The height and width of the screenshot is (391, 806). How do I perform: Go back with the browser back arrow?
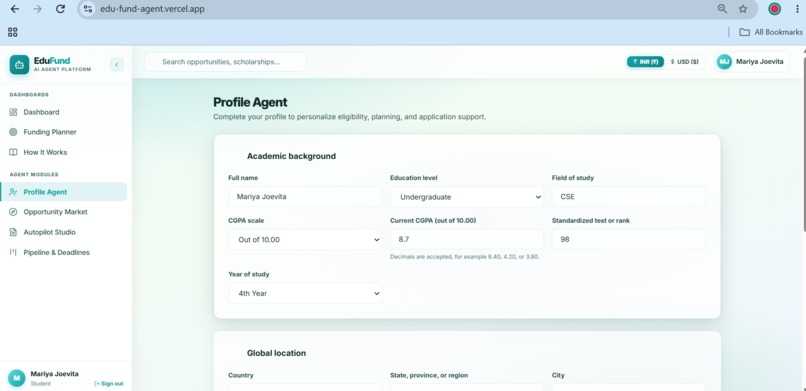tap(15, 9)
